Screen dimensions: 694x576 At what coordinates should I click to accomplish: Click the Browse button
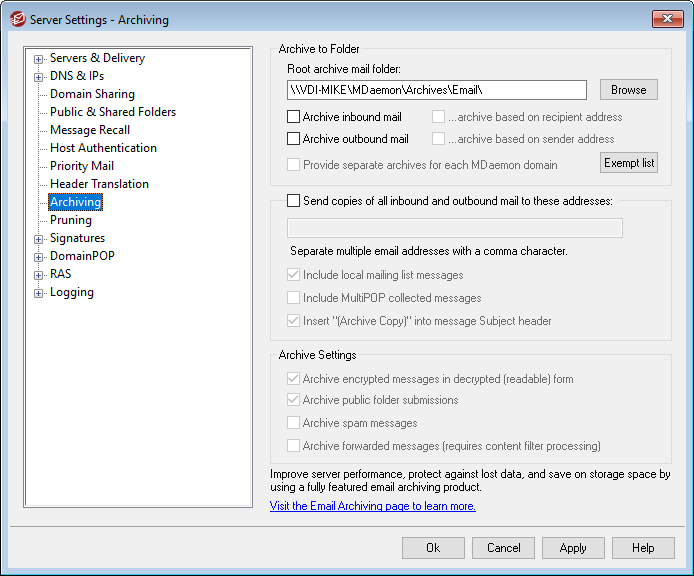click(x=629, y=90)
